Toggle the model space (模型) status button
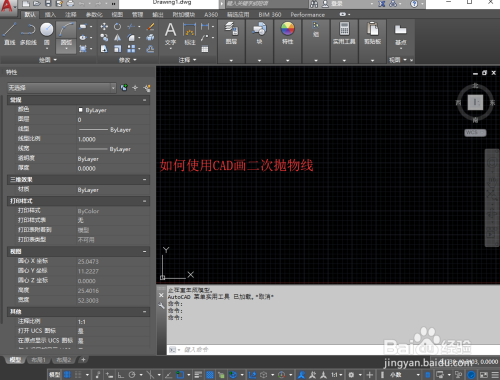Viewport: 500px width, 380px height. pyautogui.click(x=55, y=375)
